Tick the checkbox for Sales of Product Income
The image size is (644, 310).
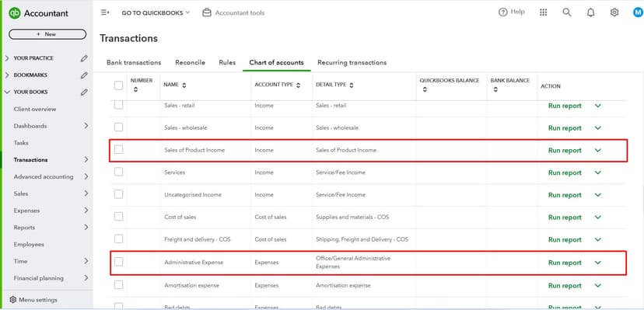tap(118, 150)
